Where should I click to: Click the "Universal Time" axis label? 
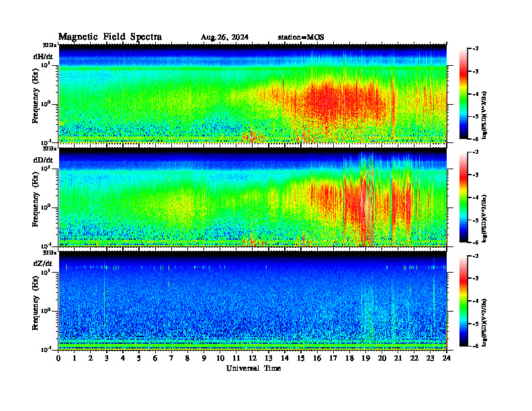click(x=253, y=368)
